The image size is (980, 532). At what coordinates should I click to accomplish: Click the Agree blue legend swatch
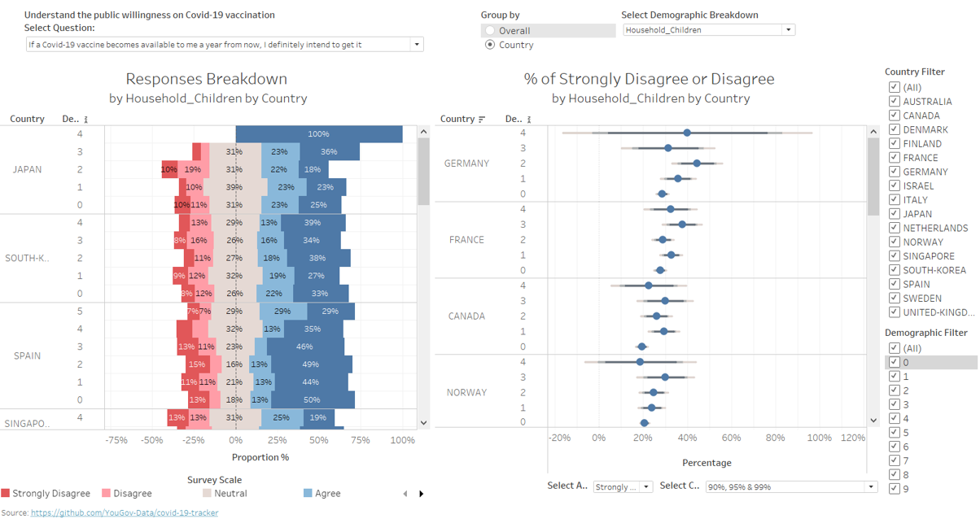pyautogui.click(x=308, y=494)
